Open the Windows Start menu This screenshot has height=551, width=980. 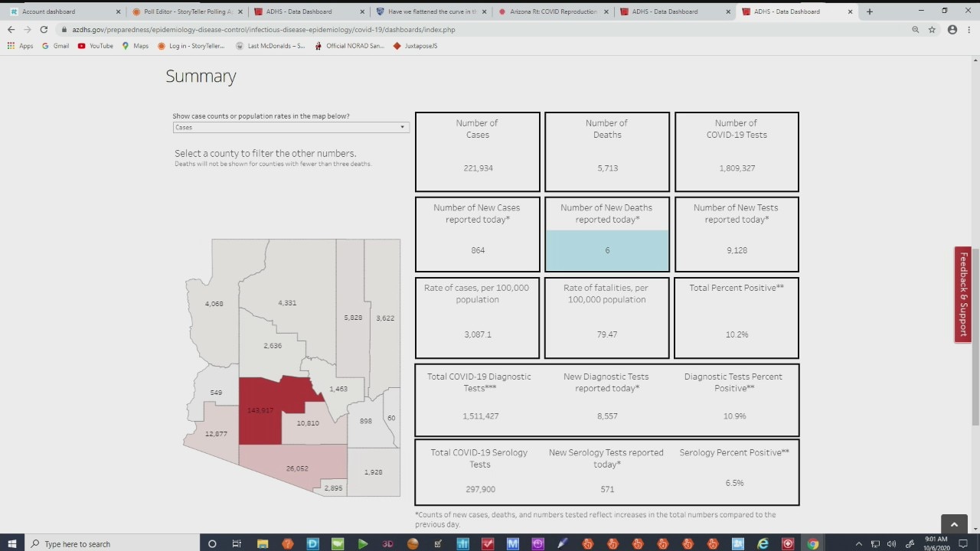pos(12,543)
